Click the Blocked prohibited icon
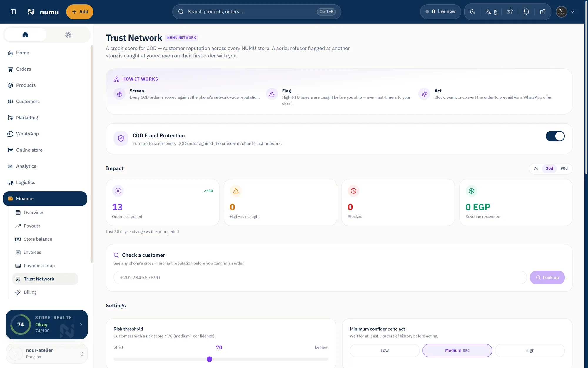The width and height of the screenshot is (588, 368). click(353, 191)
